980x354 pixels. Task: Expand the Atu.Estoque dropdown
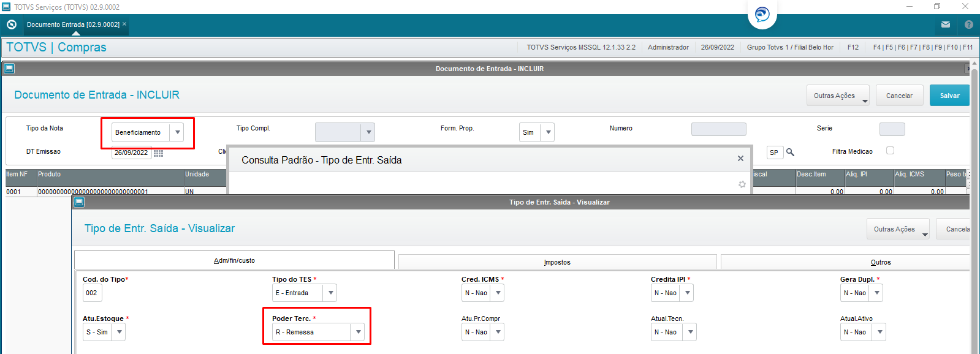point(119,332)
